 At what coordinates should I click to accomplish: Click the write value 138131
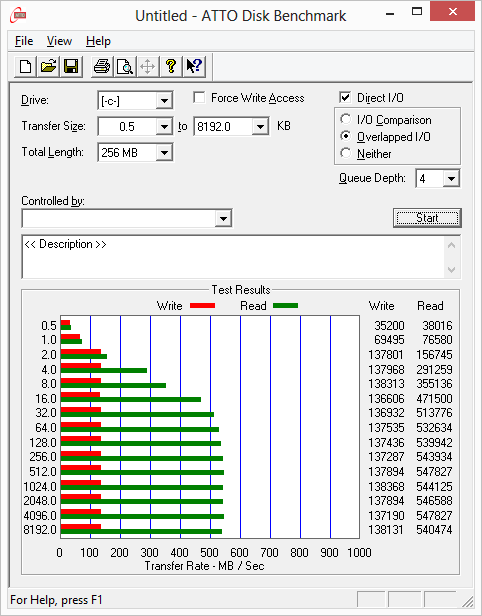pos(386,530)
